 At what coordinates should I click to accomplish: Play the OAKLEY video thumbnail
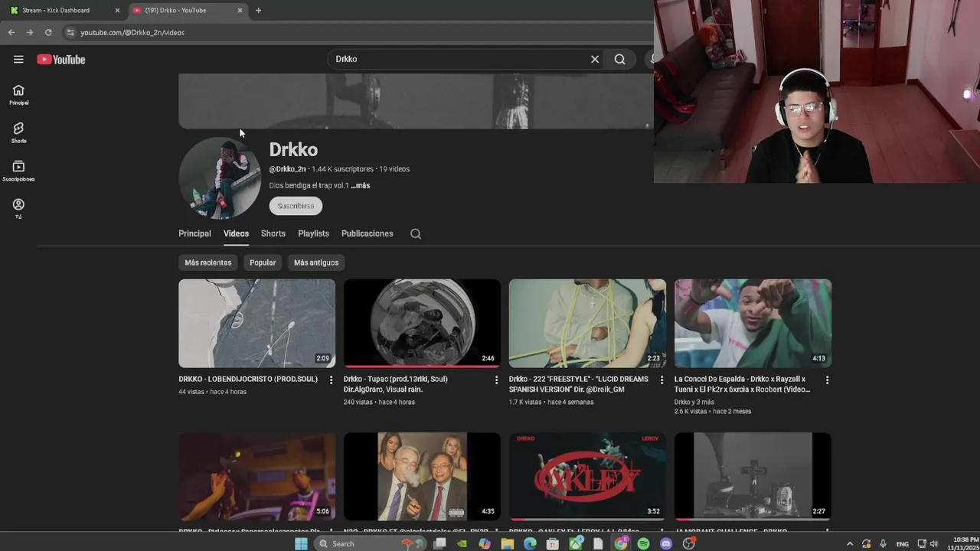click(587, 477)
